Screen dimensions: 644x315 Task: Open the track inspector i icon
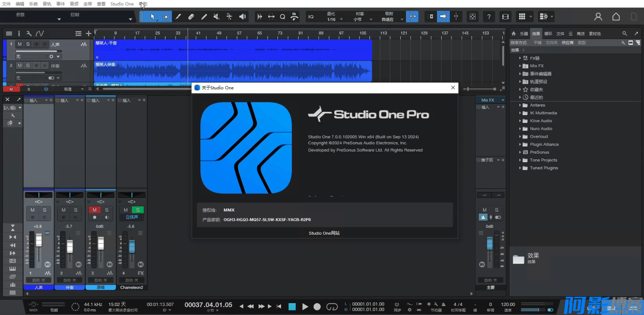click(19, 34)
